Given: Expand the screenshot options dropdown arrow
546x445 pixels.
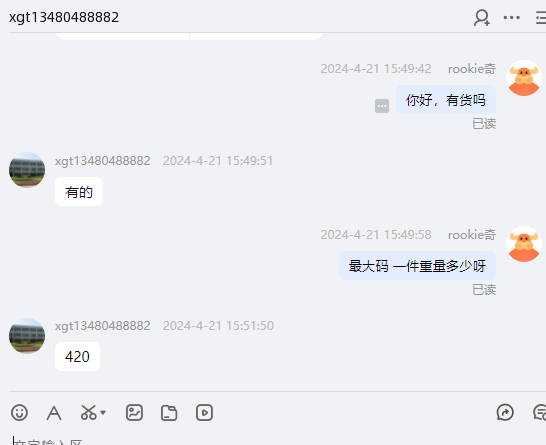Looking at the screenshot, I should [x=103, y=413].
